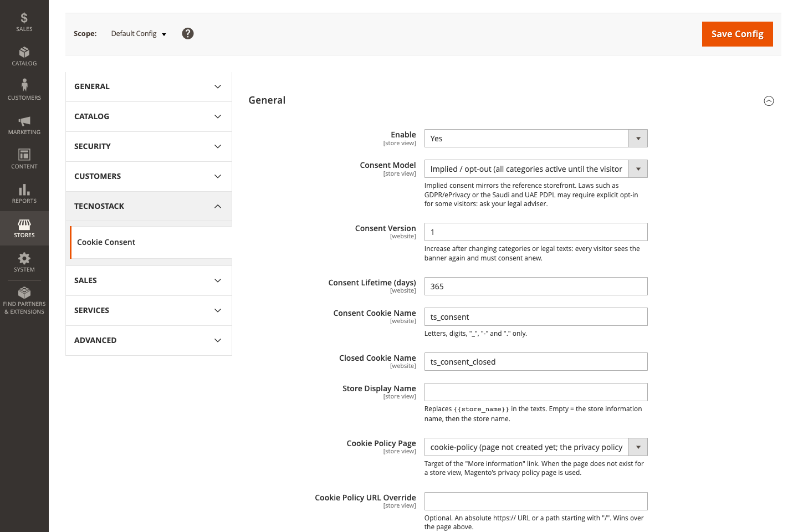The image size is (798, 532).
Task: Open the Stores storefront icon menu
Action: pos(24,228)
